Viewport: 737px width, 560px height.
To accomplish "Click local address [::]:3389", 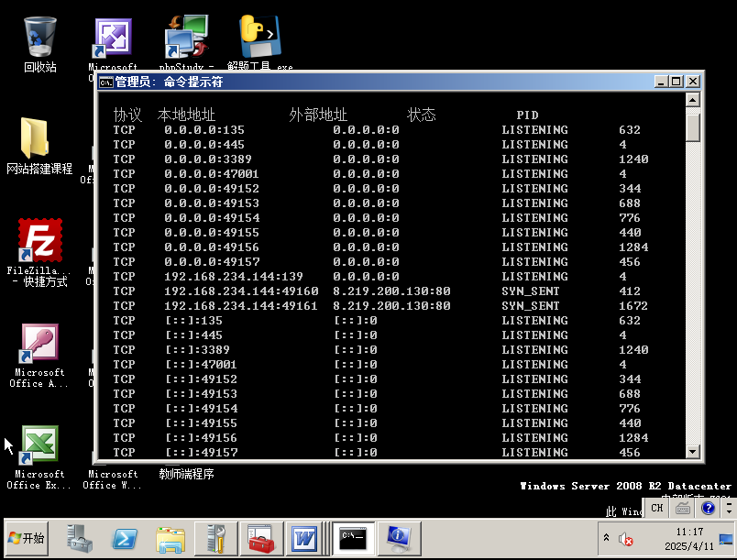I will pyautogui.click(x=198, y=350).
